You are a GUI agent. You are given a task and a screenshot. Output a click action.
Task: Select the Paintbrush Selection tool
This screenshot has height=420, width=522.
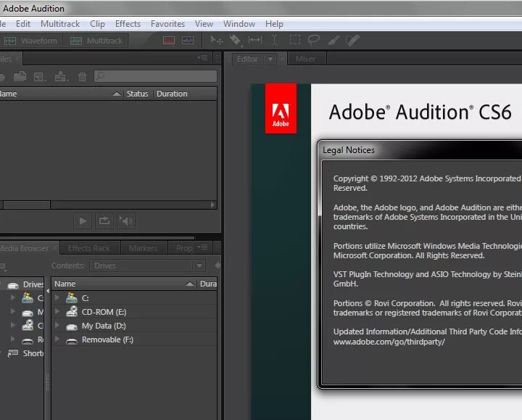[333, 41]
